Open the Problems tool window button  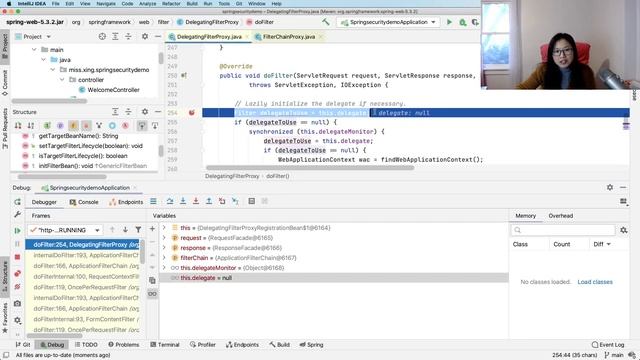pos(124,345)
